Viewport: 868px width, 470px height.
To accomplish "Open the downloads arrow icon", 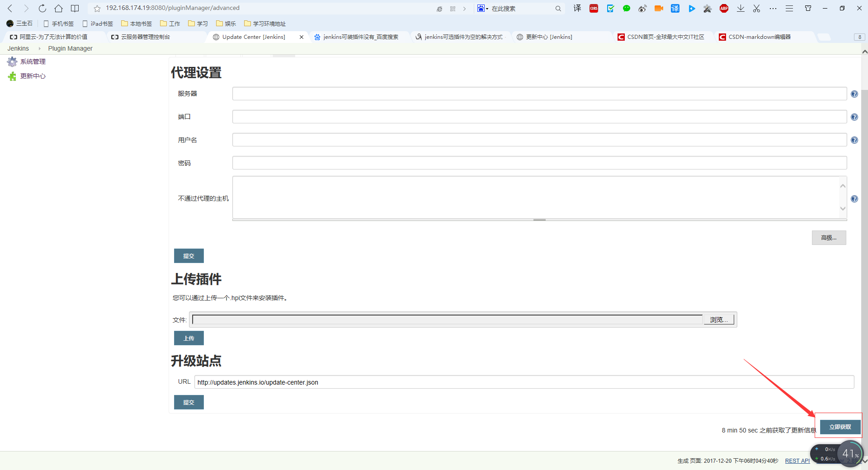I will pos(741,8).
